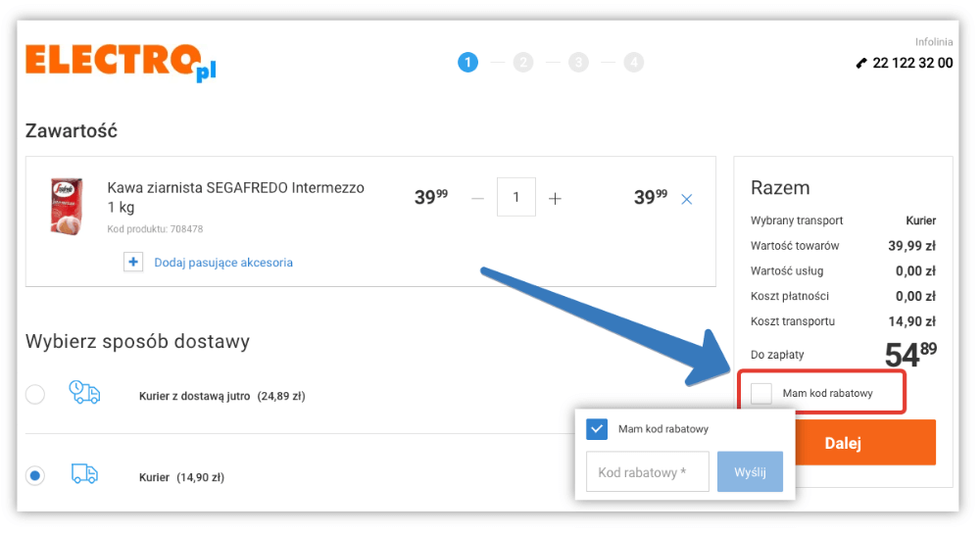Go to checkout step 2 indicator
980x535 pixels.
pos(523,63)
